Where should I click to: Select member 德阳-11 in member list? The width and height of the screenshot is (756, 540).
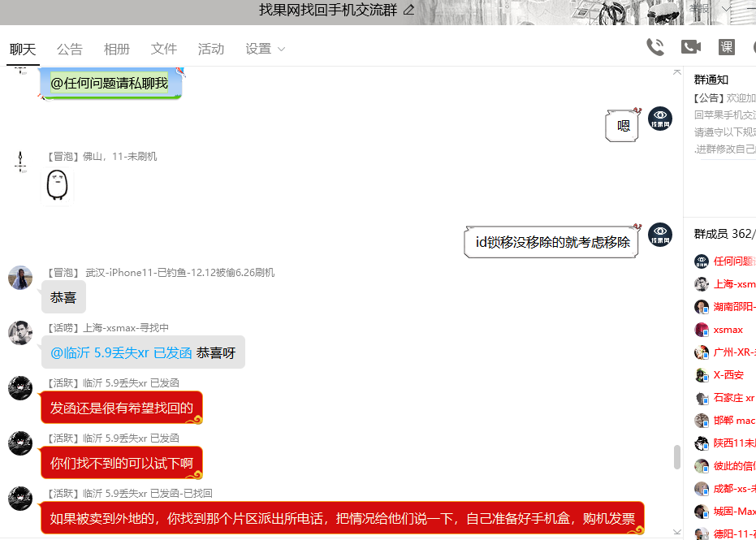pos(724,534)
